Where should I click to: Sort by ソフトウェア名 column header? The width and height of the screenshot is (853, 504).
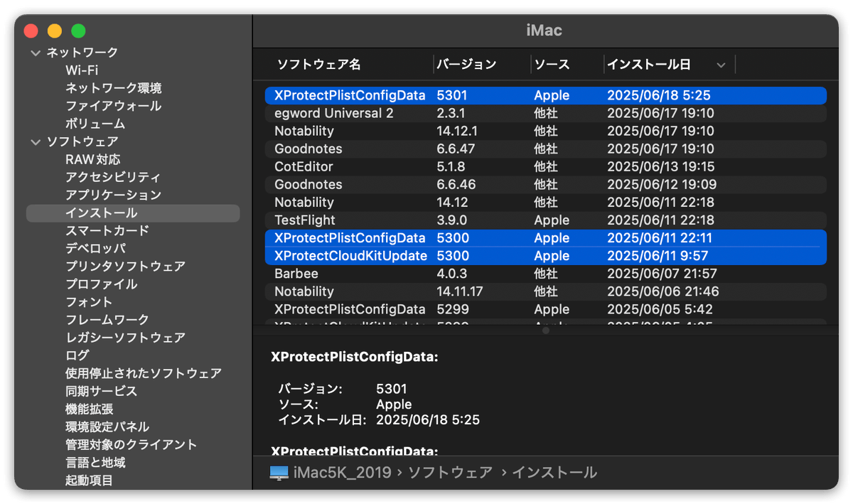[318, 65]
